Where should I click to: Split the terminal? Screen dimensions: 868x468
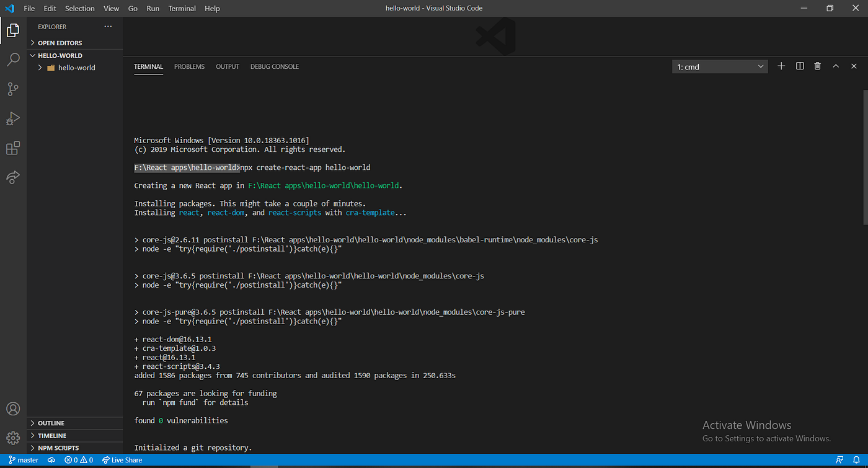[799, 66]
